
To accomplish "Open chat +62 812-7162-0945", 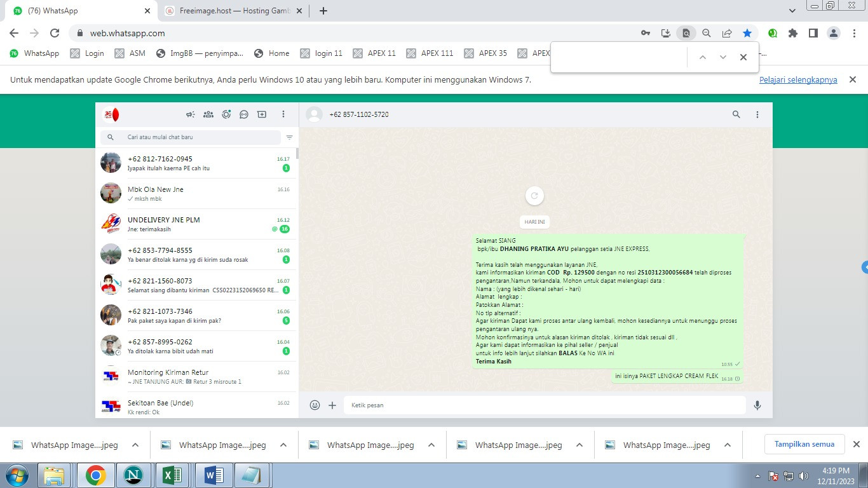I will pyautogui.click(x=196, y=163).
